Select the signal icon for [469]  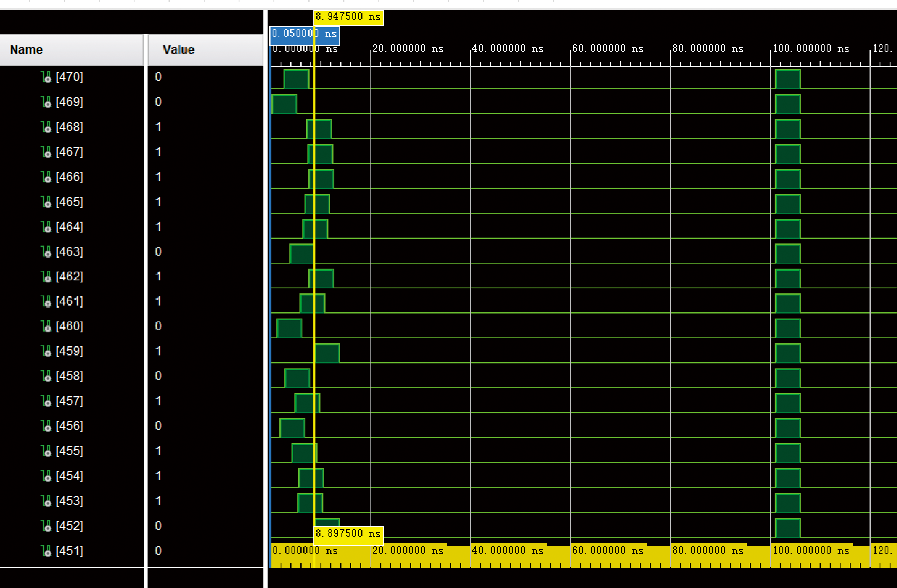click(x=46, y=102)
